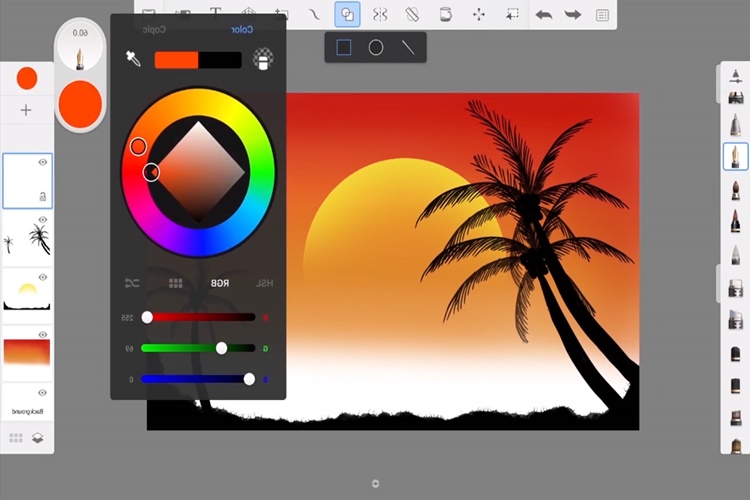Image resolution: width=750 pixels, height=500 pixels.
Task: Select the dark red marker brush
Action: pyautogui.click(x=736, y=221)
